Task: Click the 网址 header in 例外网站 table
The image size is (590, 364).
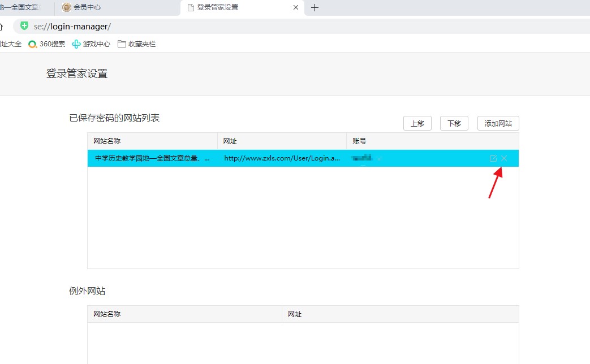Action: (x=295, y=314)
